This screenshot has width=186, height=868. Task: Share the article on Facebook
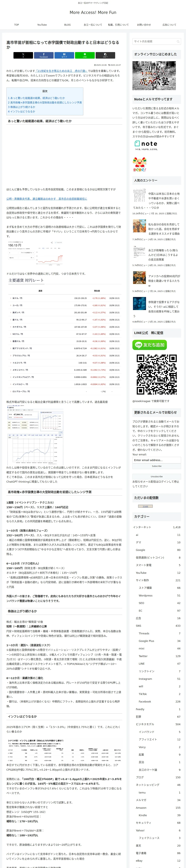pyautogui.click(x=44, y=55)
